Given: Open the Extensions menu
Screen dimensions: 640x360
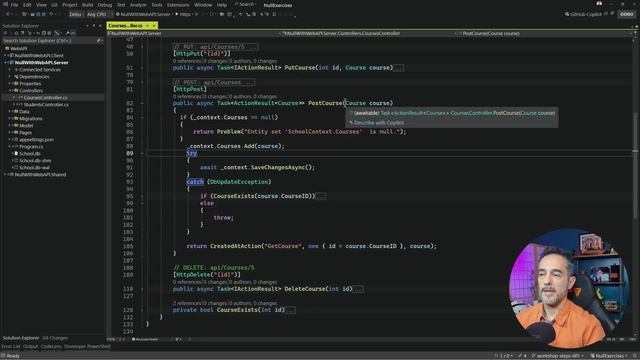Looking at the screenshot, I should tap(178, 5).
